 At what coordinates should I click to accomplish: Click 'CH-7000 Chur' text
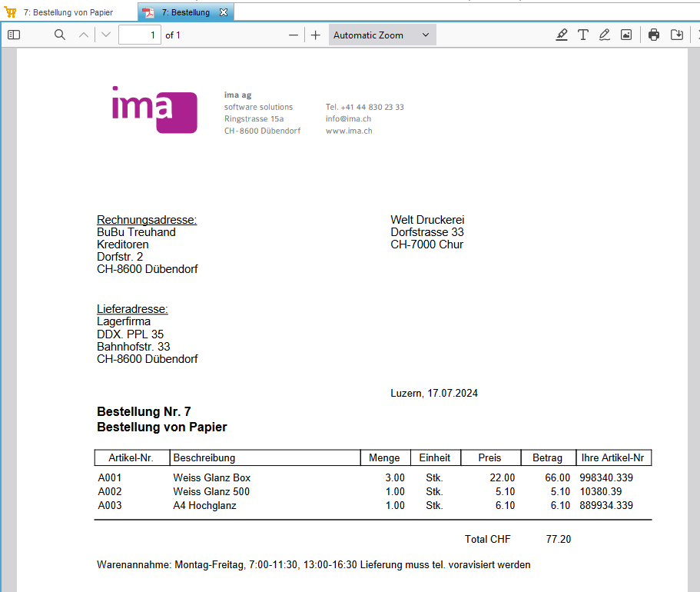pyautogui.click(x=426, y=244)
